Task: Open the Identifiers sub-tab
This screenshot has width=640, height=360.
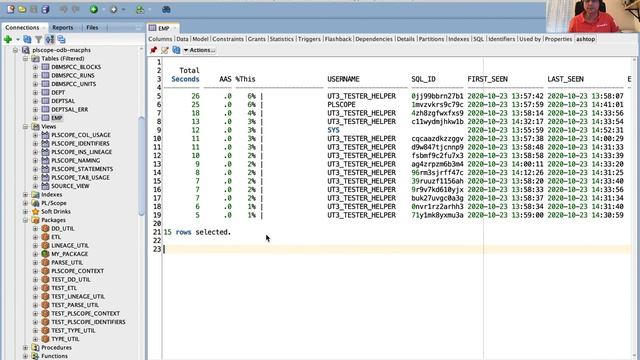Action: pos(502,39)
